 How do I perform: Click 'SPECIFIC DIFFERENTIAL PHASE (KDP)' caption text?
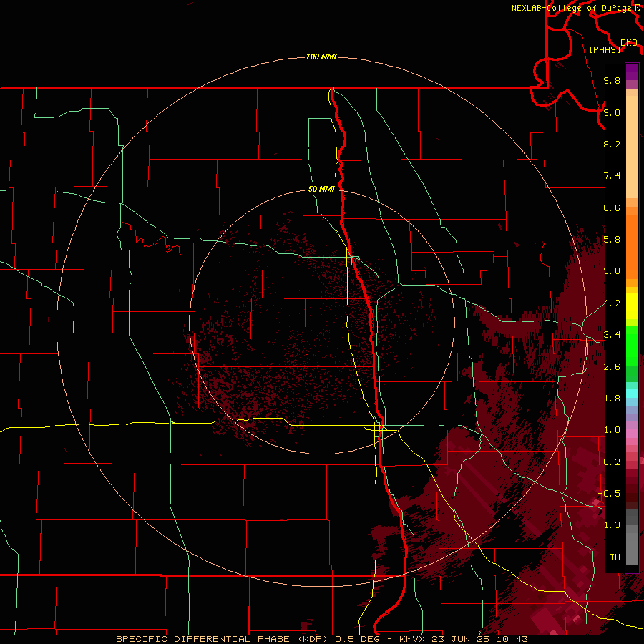220,639
